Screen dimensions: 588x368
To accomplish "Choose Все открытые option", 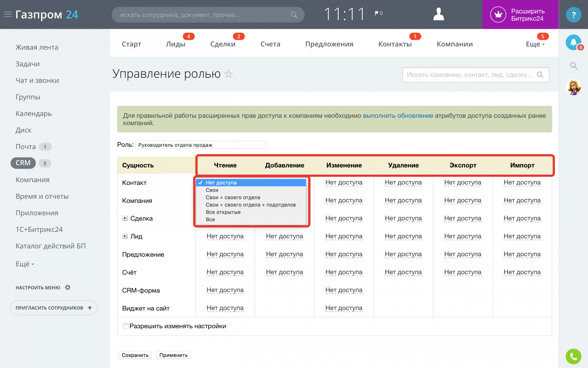I will pyautogui.click(x=251, y=212).
